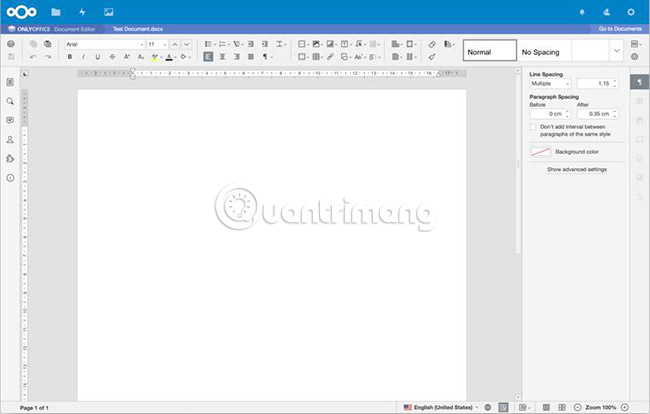This screenshot has width=650, height=414.
Task: Select the 'Normal' paragraph style
Action: (490, 50)
